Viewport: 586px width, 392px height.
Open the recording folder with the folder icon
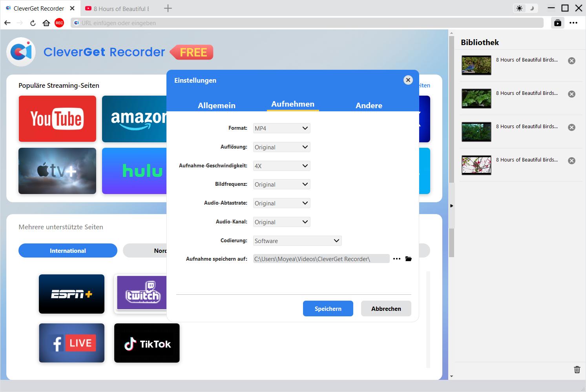tap(409, 259)
